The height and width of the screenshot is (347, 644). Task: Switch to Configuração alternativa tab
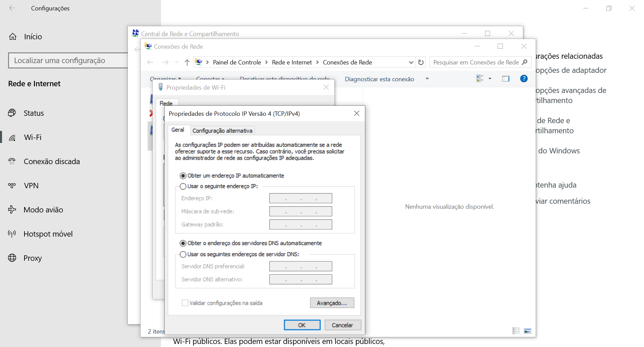click(x=222, y=131)
